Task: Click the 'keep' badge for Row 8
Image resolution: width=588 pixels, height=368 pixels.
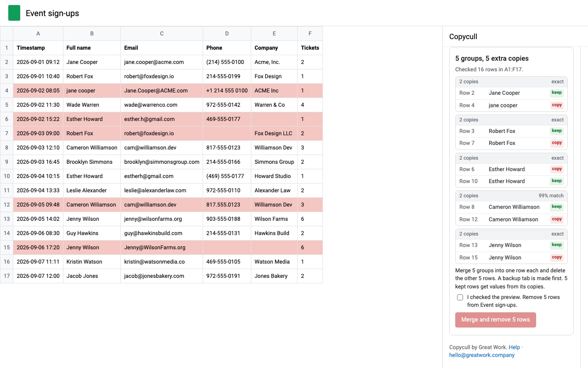Action: 557,207
